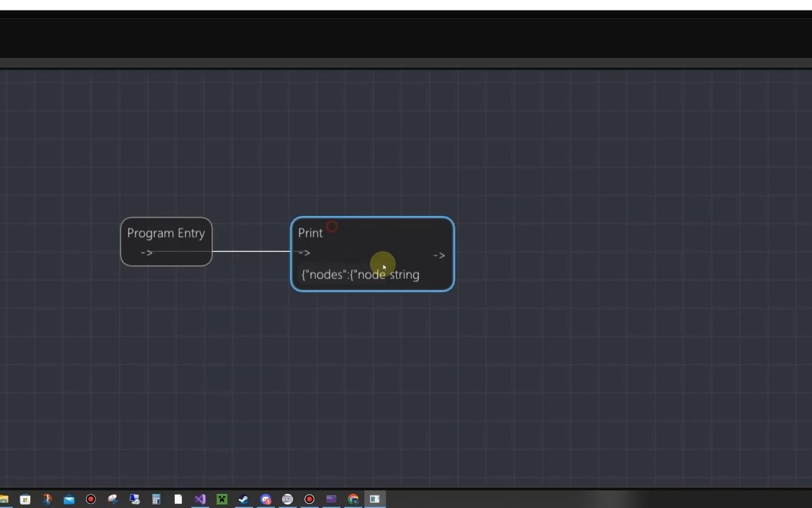Switch to Visual Studio in the taskbar

[200, 500]
